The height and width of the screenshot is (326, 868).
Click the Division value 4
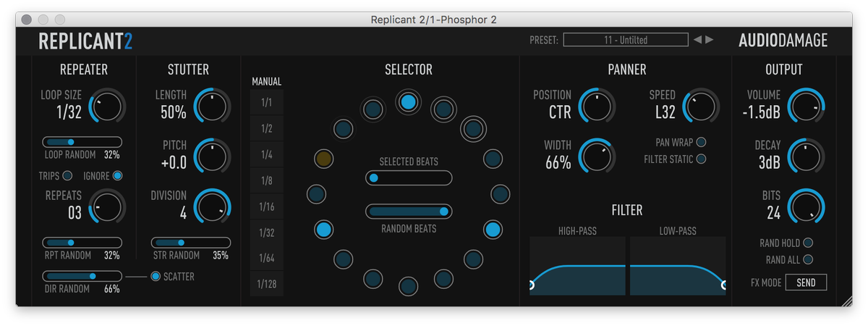point(183,213)
